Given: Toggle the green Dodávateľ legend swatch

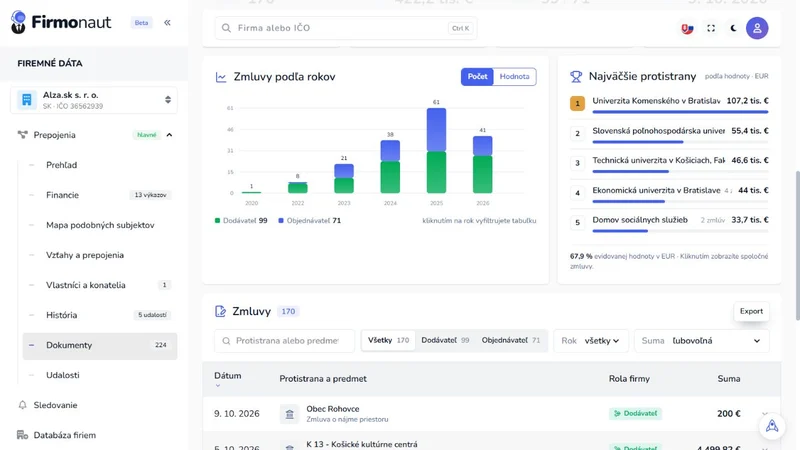Looking at the screenshot, I should coord(217,221).
